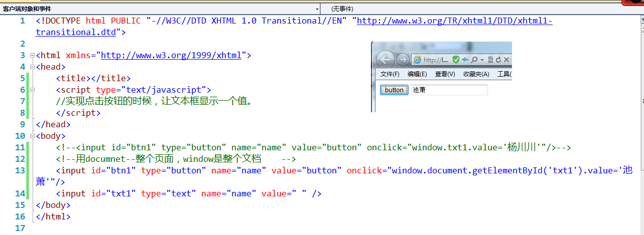Open the 查看(V) menu in browser
The image size is (644, 235).
click(445, 74)
